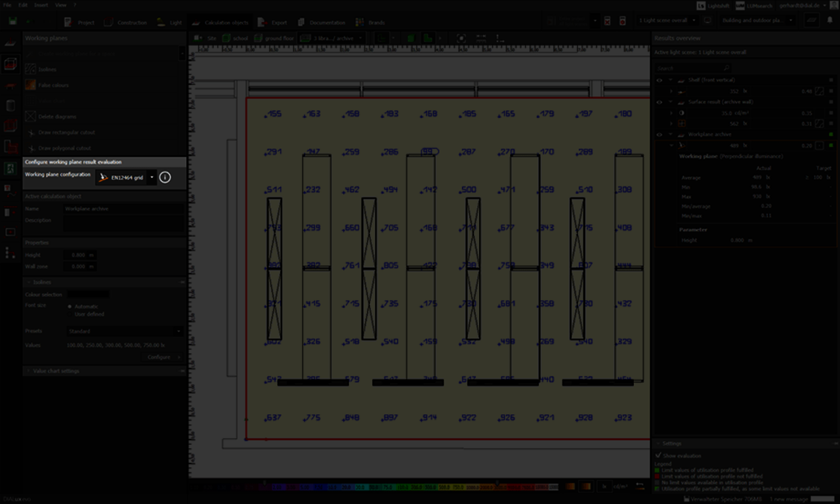
Task: Click the isolines Colour selection swatch
Action: click(x=89, y=295)
